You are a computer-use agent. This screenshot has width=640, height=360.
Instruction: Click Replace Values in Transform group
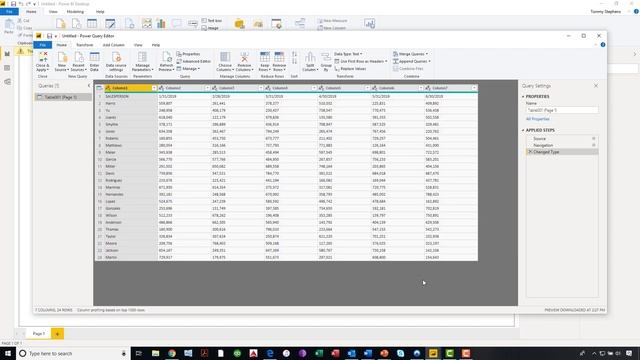[350, 69]
